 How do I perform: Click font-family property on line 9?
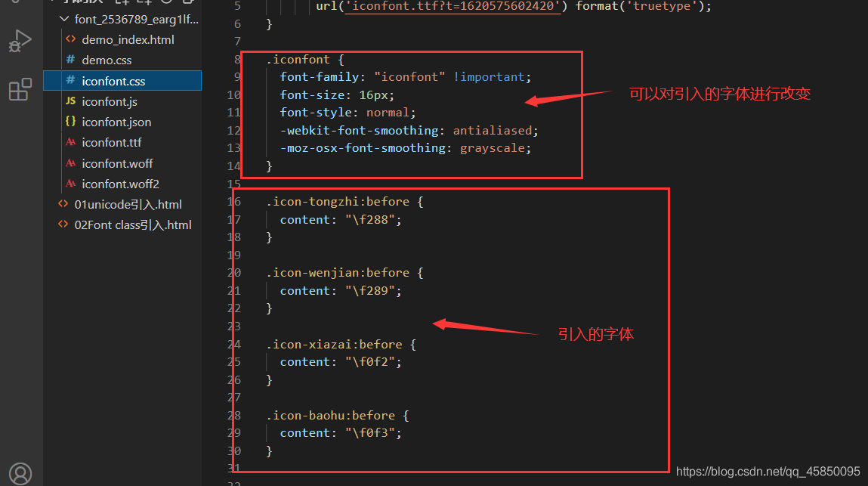320,77
